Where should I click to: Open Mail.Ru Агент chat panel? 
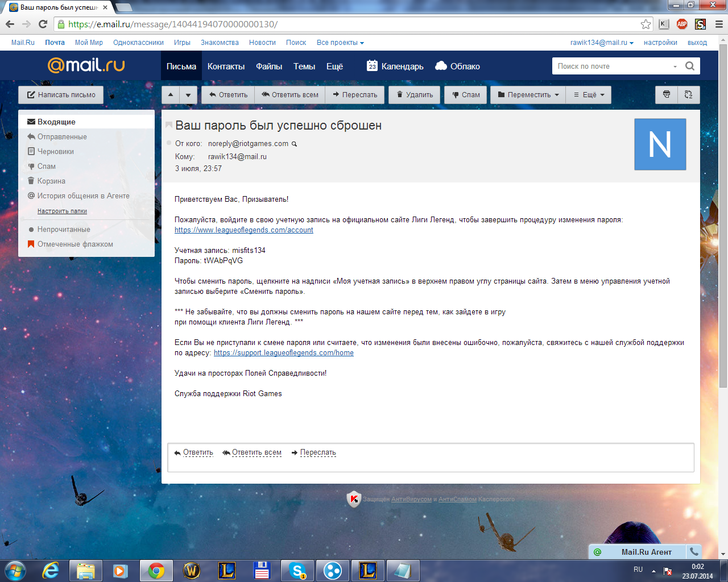pyautogui.click(x=638, y=552)
